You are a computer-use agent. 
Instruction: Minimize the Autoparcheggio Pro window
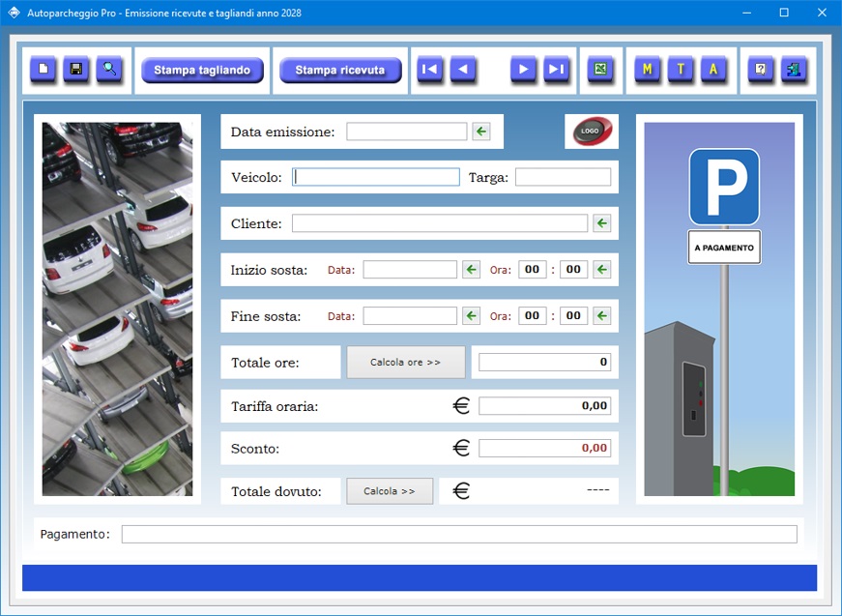746,13
